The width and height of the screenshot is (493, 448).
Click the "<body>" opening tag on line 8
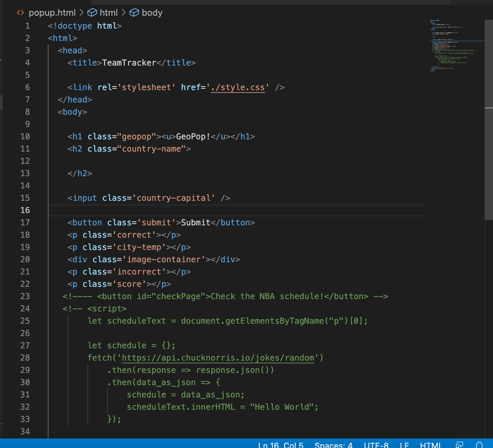72,112
